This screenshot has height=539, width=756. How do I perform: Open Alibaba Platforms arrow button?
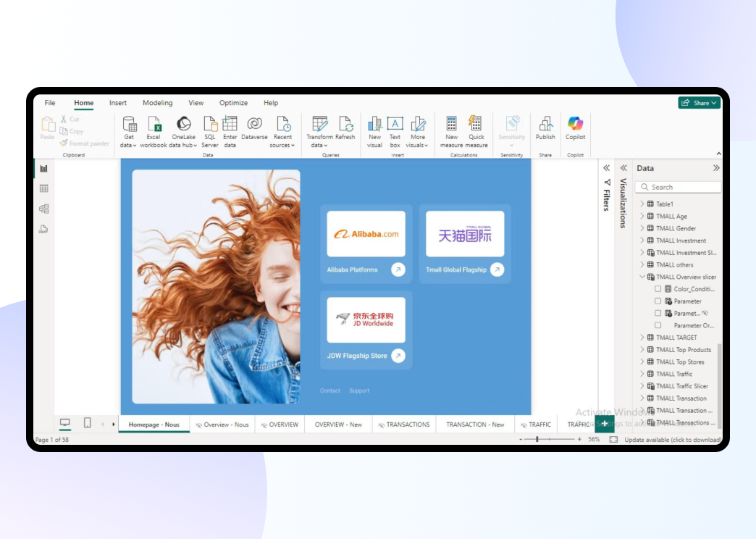(x=398, y=269)
